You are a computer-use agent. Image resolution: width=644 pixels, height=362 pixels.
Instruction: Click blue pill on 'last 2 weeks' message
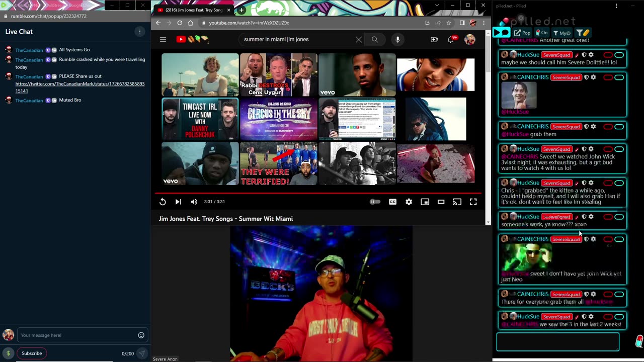[x=619, y=317]
